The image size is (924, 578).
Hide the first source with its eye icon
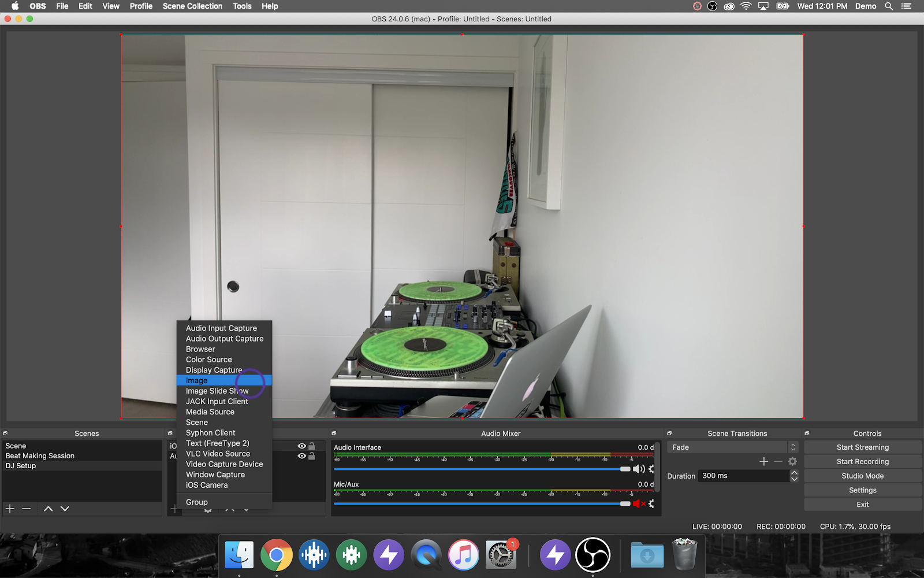(301, 446)
